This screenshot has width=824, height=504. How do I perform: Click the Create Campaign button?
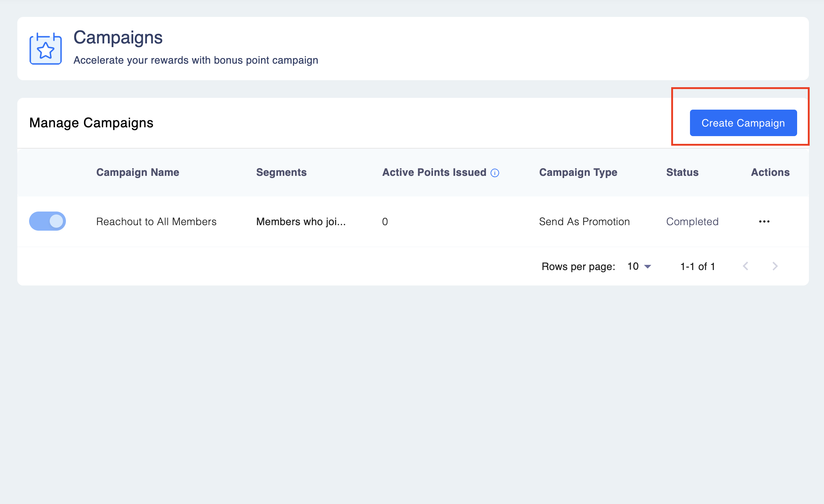coord(743,123)
